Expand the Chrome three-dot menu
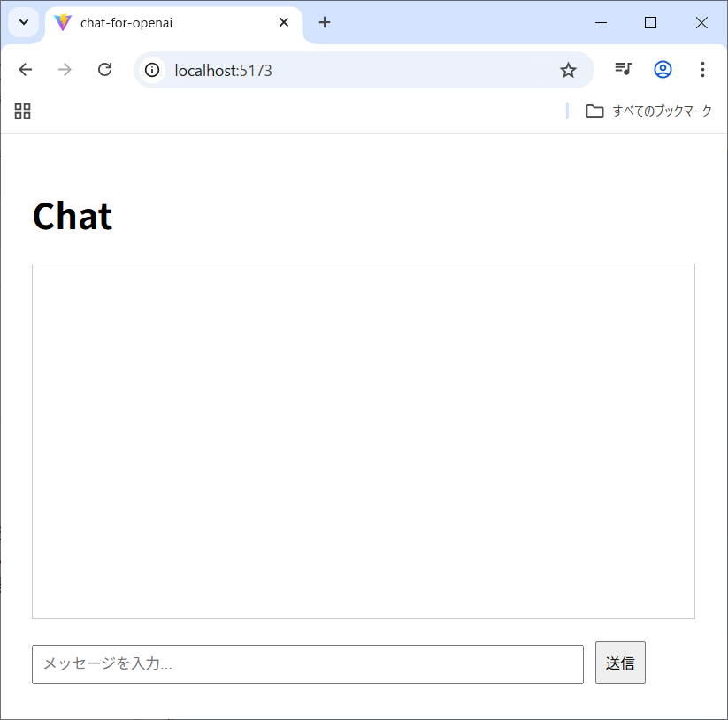The image size is (728, 720). 702,70
